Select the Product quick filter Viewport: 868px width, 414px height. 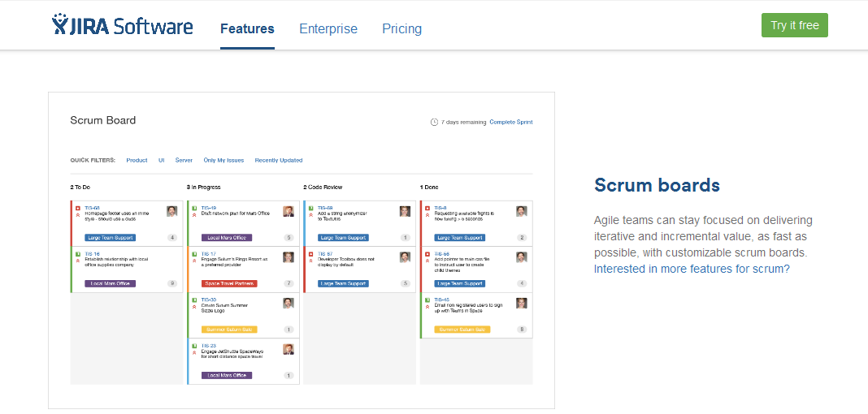pos(137,160)
